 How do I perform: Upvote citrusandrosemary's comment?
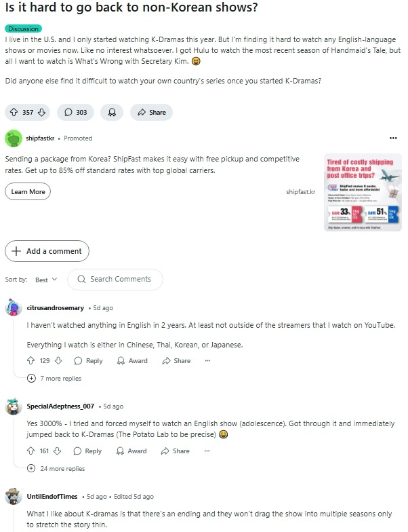click(x=31, y=360)
